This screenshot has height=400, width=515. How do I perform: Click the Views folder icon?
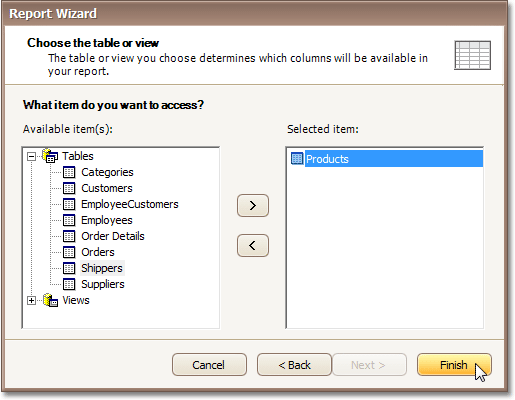pyautogui.click(x=50, y=300)
